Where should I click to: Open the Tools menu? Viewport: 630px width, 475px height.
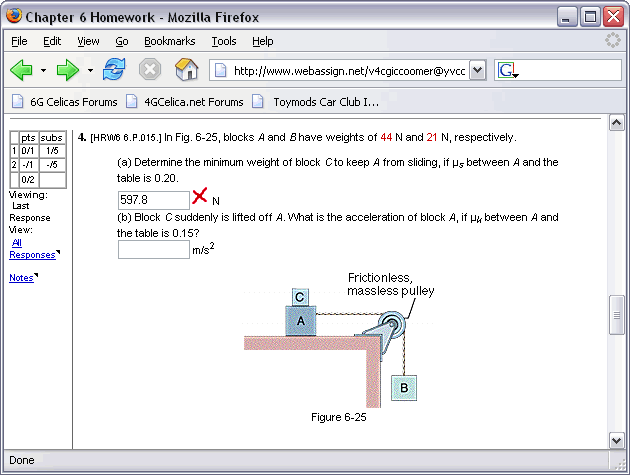[224, 41]
